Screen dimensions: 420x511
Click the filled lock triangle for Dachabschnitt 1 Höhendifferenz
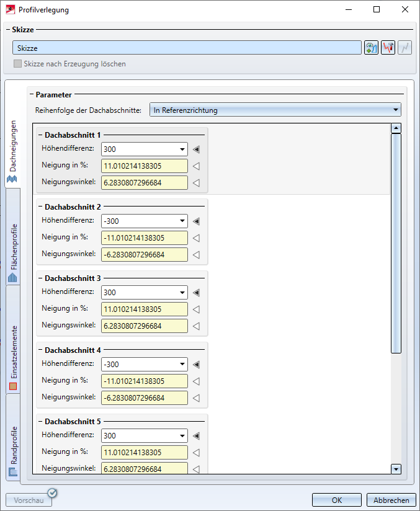[196, 149]
